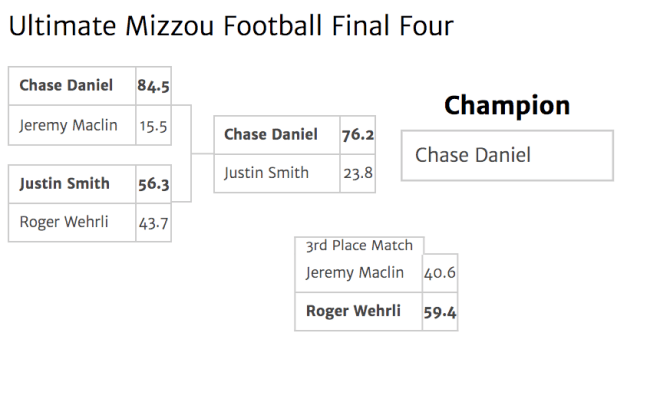
Task: Click the 84.5 score cell
Action: click(153, 86)
